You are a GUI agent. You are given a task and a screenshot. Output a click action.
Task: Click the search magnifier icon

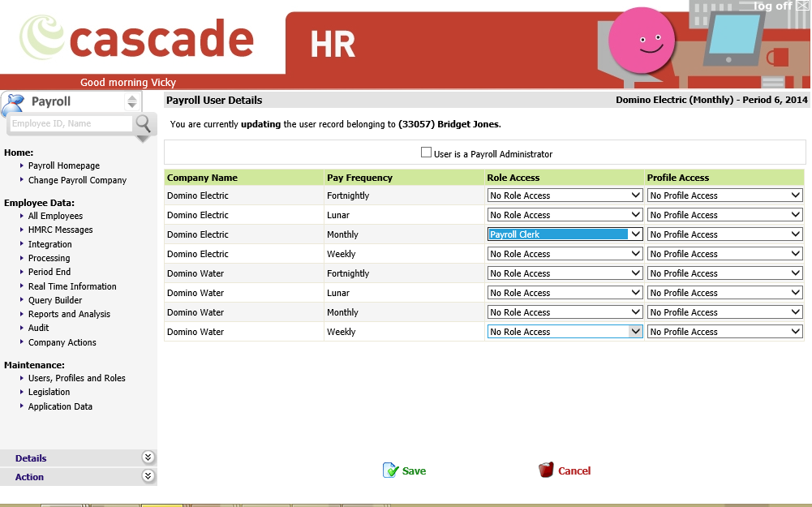[x=143, y=124]
